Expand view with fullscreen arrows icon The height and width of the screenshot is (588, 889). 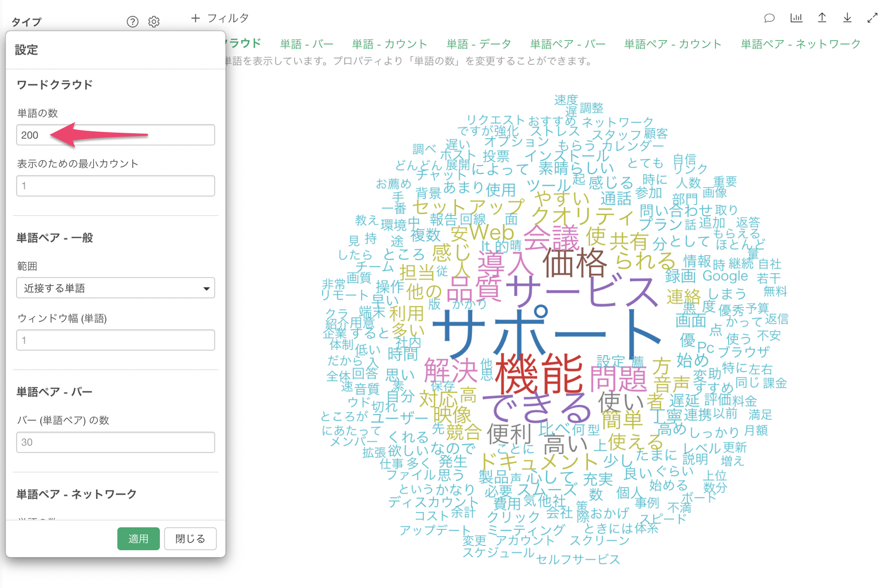[873, 18]
